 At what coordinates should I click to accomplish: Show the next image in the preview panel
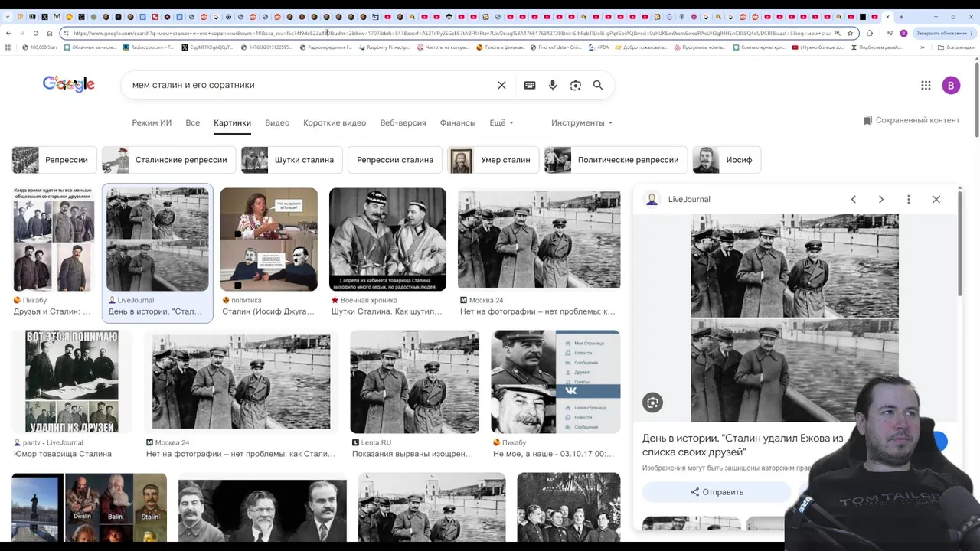pos(880,199)
